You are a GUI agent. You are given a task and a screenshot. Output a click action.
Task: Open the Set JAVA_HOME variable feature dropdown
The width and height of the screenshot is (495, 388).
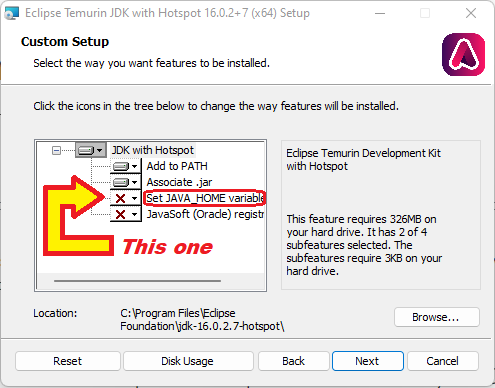click(x=126, y=198)
